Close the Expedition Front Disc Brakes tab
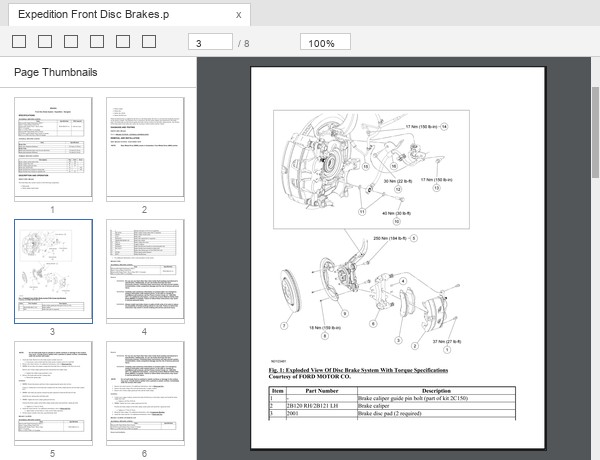This screenshot has height=460, width=600. point(238,15)
